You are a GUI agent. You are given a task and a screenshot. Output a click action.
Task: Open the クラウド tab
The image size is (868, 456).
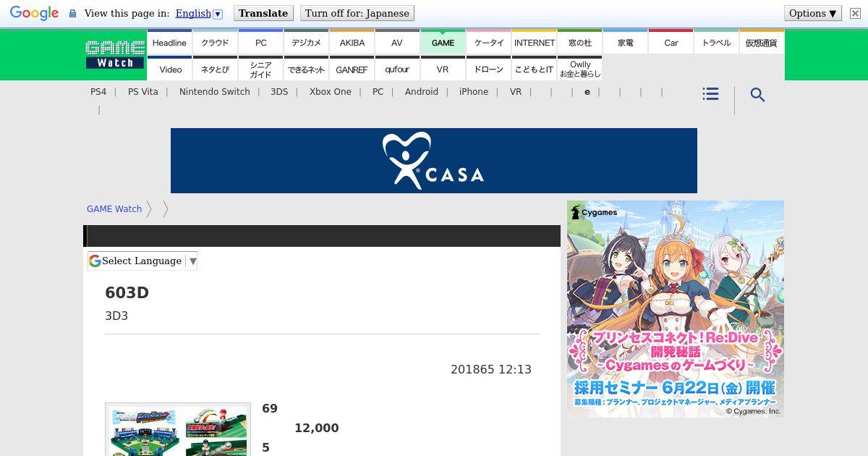[215, 42]
